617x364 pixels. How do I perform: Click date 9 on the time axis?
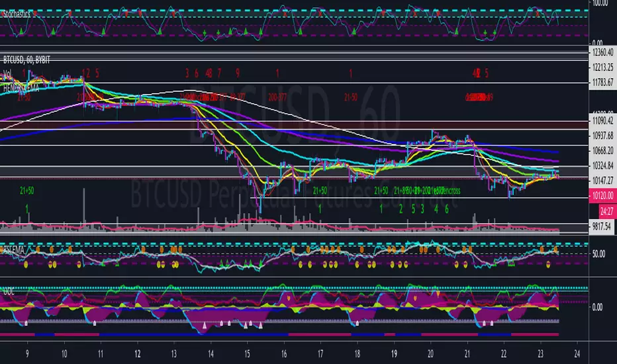pos(27,354)
